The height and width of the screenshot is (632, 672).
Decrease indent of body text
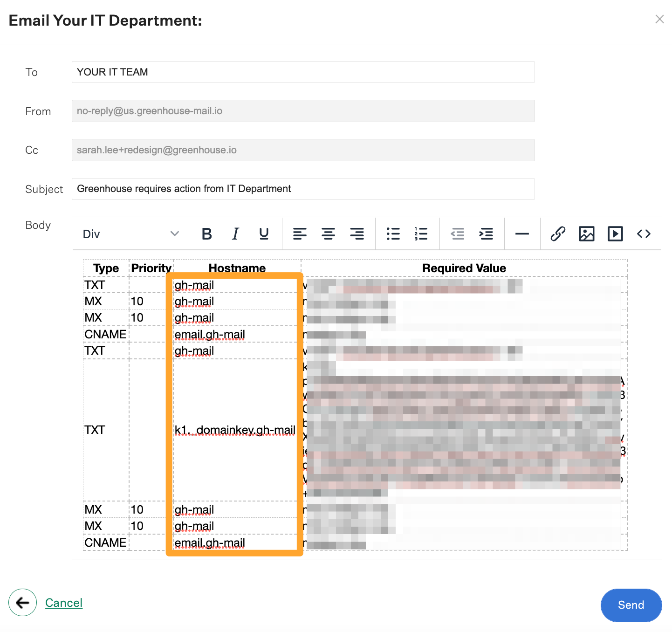tap(458, 234)
